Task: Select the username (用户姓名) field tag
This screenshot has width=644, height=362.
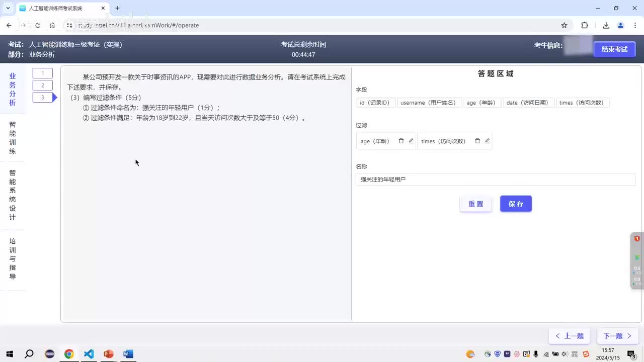Action: pyautogui.click(x=429, y=103)
